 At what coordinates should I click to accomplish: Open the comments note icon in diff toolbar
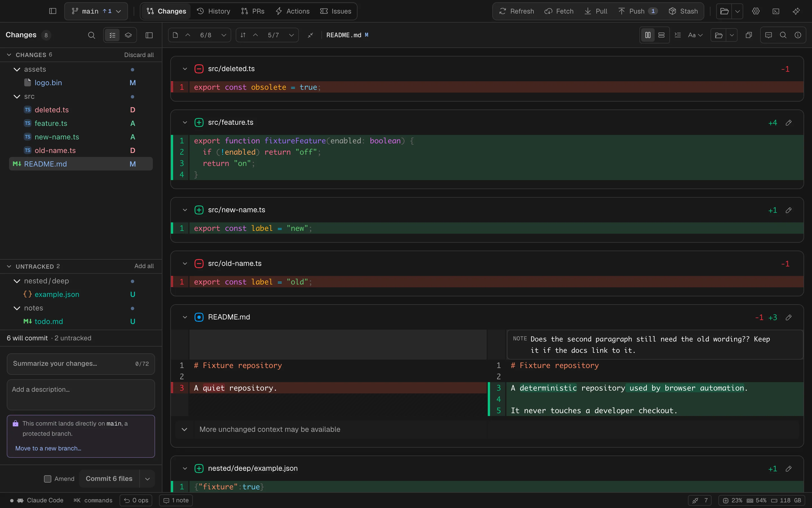point(768,35)
